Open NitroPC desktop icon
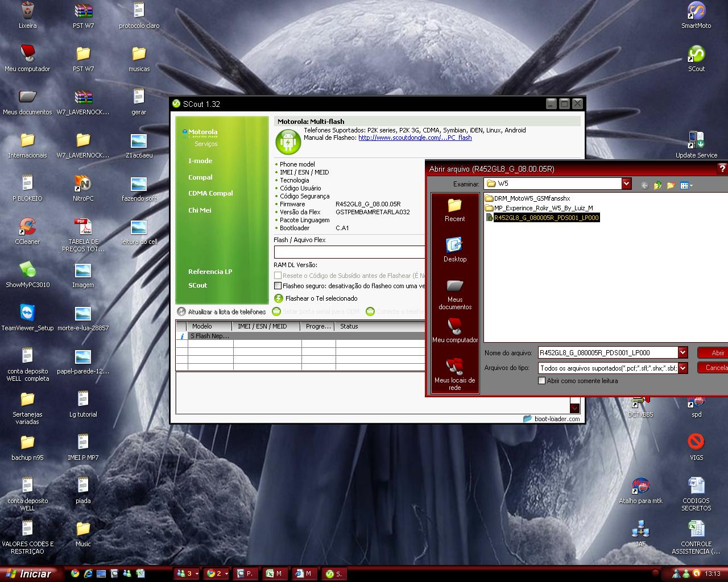The width and height of the screenshot is (728, 582). point(83,188)
